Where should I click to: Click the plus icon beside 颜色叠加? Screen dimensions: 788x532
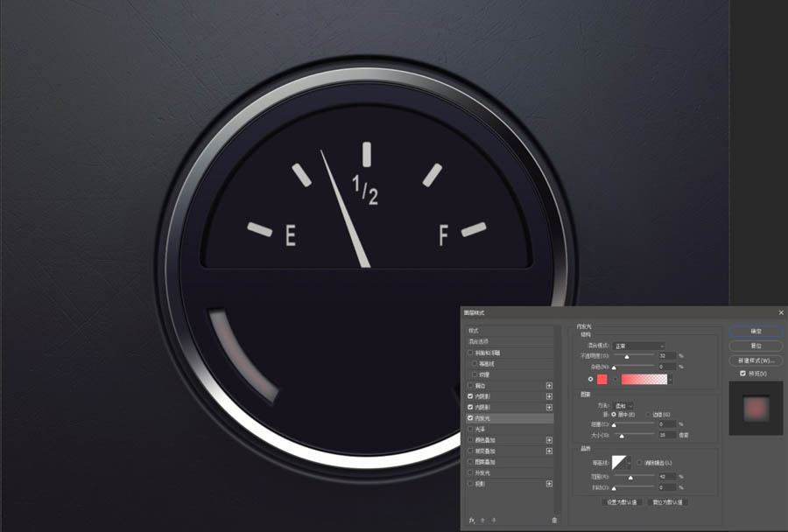549,440
